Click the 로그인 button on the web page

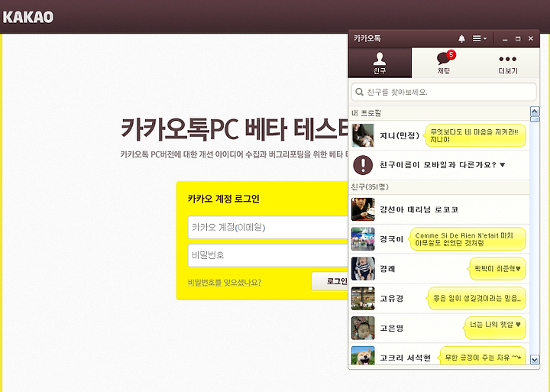pyautogui.click(x=331, y=281)
